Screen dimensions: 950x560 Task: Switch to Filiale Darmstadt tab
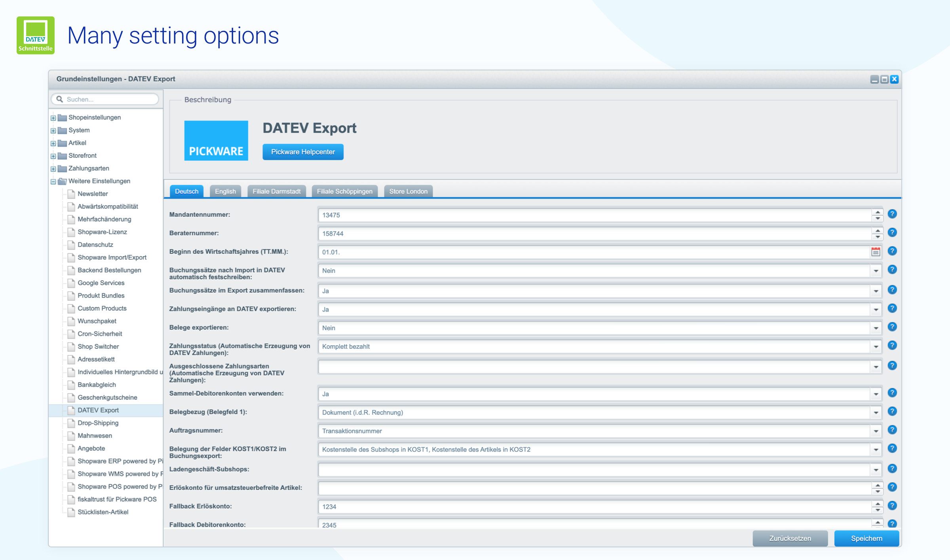click(277, 191)
